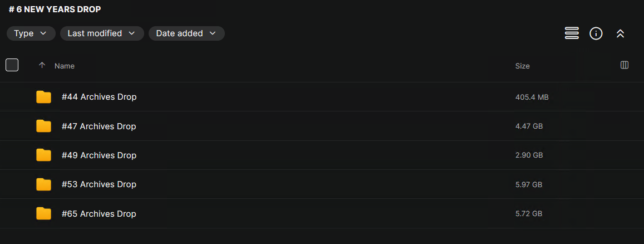Open the Last modified filter dropdown

point(101,33)
